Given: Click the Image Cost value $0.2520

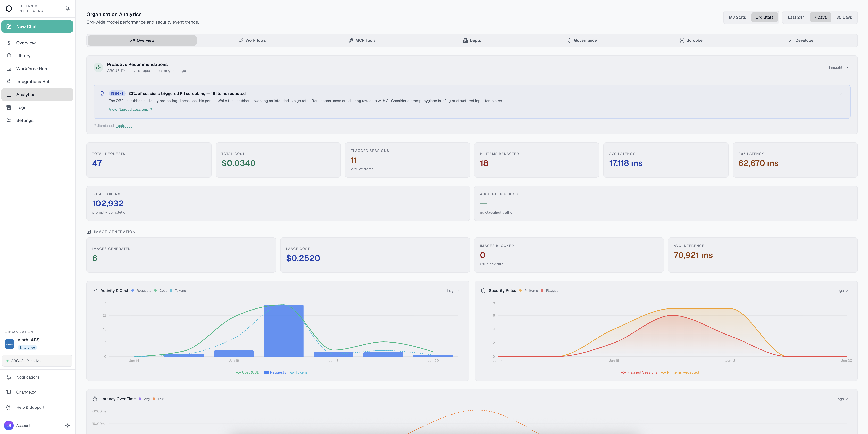Looking at the screenshot, I should pyautogui.click(x=303, y=258).
